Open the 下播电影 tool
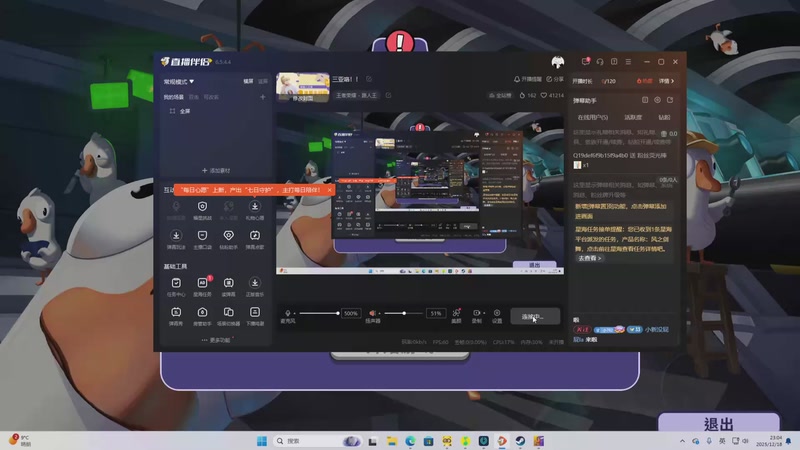Screen dimensions: 800x450 click(255, 316)
